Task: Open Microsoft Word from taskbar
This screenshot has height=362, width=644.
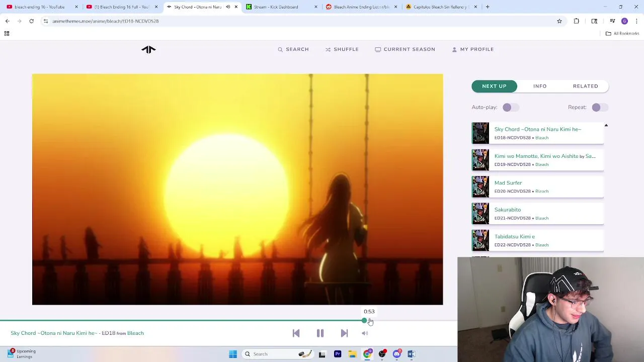Action: [x=412, y=354]
